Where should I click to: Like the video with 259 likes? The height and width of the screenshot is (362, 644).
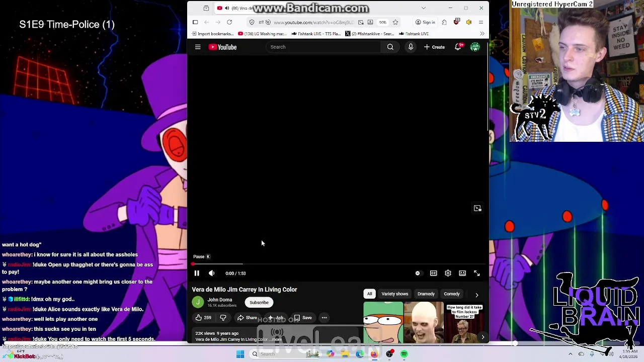203,318
